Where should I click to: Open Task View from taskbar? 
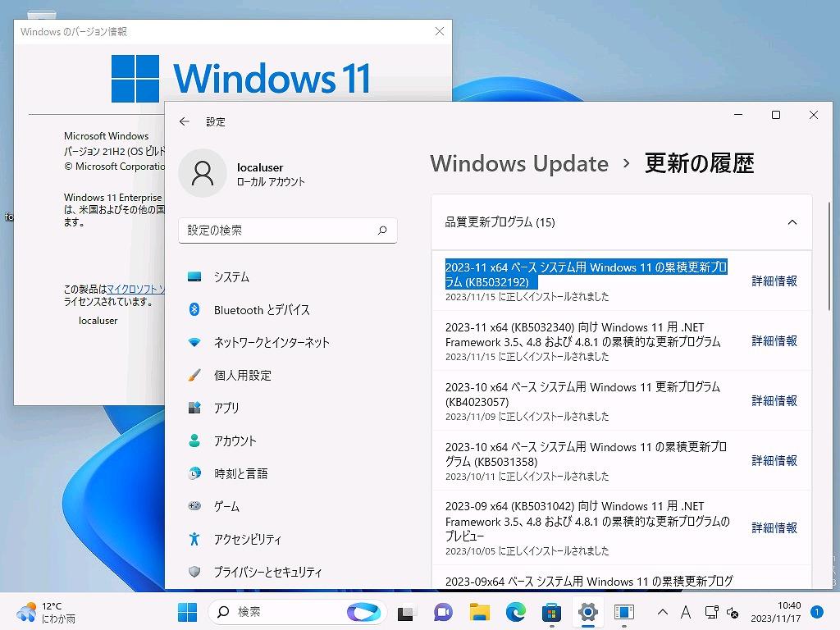(407, 612)
